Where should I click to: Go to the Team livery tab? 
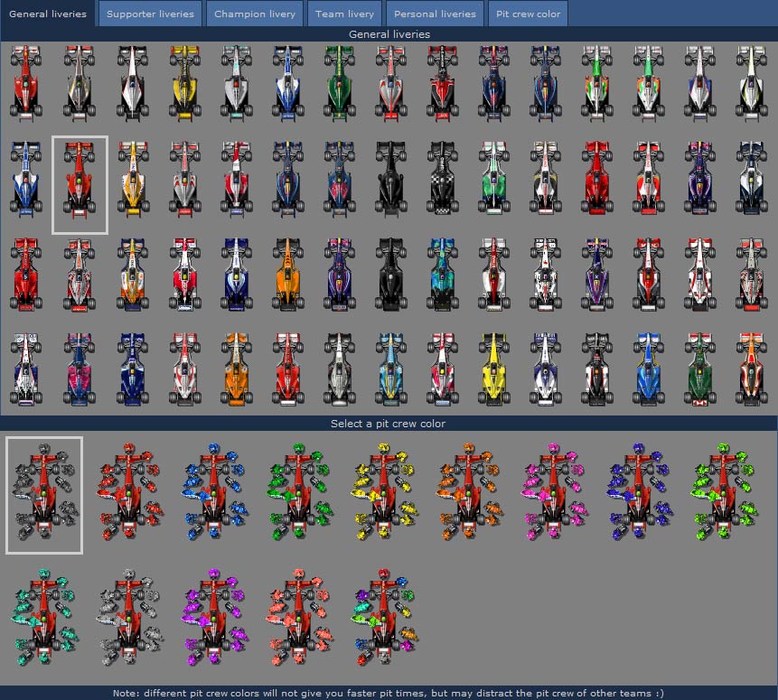coord(344,14)
